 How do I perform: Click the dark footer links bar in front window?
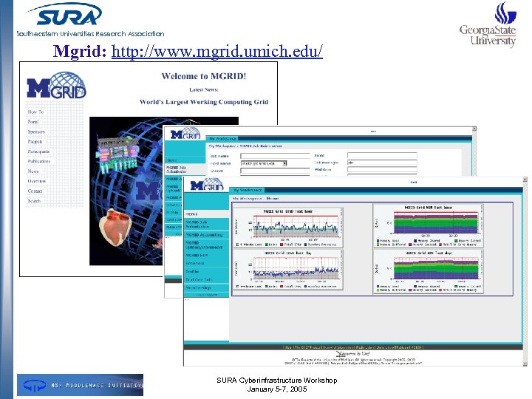coord(353,347)
